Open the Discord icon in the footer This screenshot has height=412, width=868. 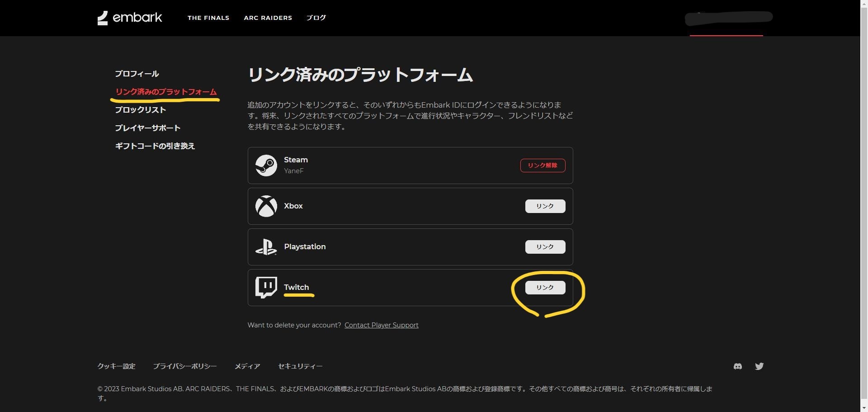point(738,366)
